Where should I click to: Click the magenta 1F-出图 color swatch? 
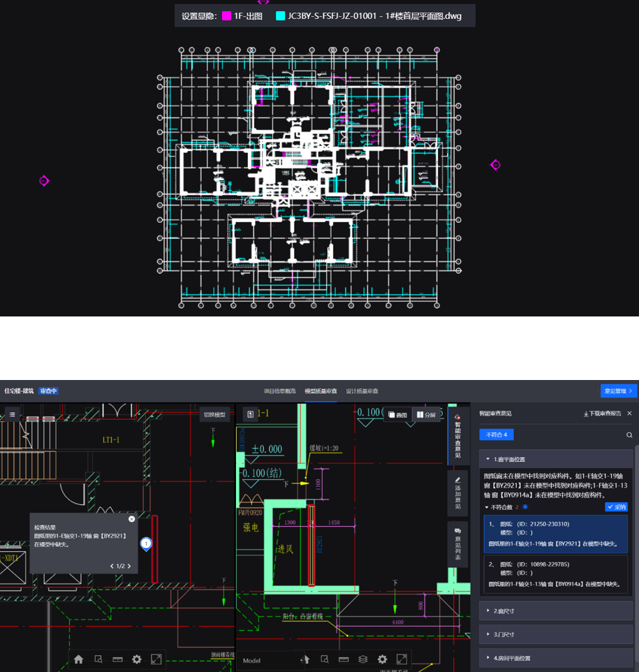tap(226, 16)
